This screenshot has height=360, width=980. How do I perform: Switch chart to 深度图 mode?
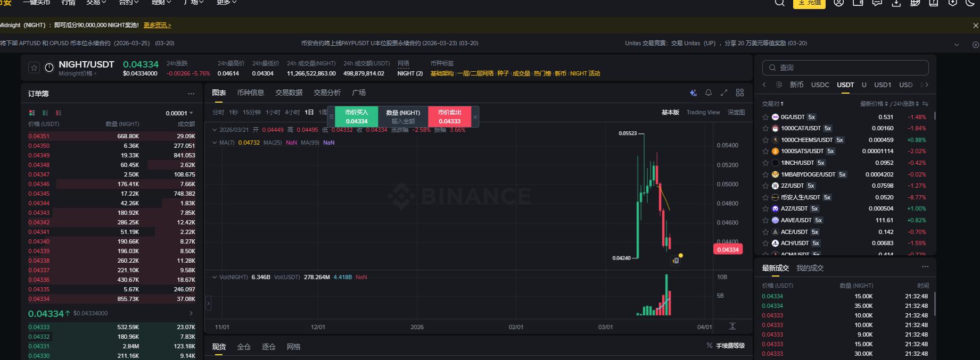click(x=736, y=113)
